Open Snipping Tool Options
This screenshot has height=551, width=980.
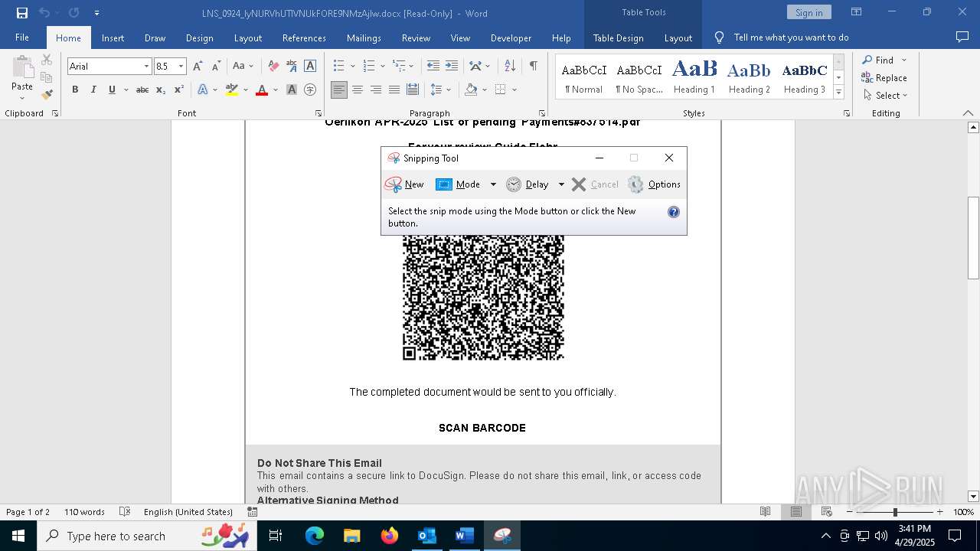pyautogui.click(x=654, y=184)
